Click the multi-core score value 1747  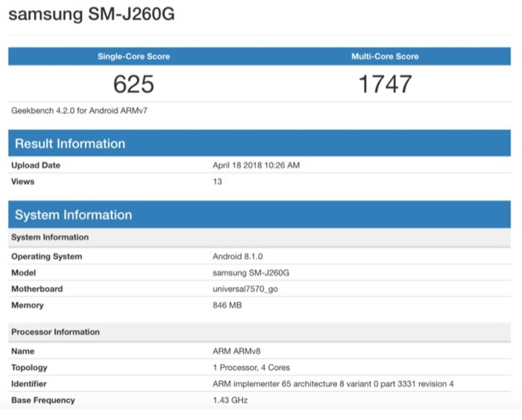click(385, 84)
